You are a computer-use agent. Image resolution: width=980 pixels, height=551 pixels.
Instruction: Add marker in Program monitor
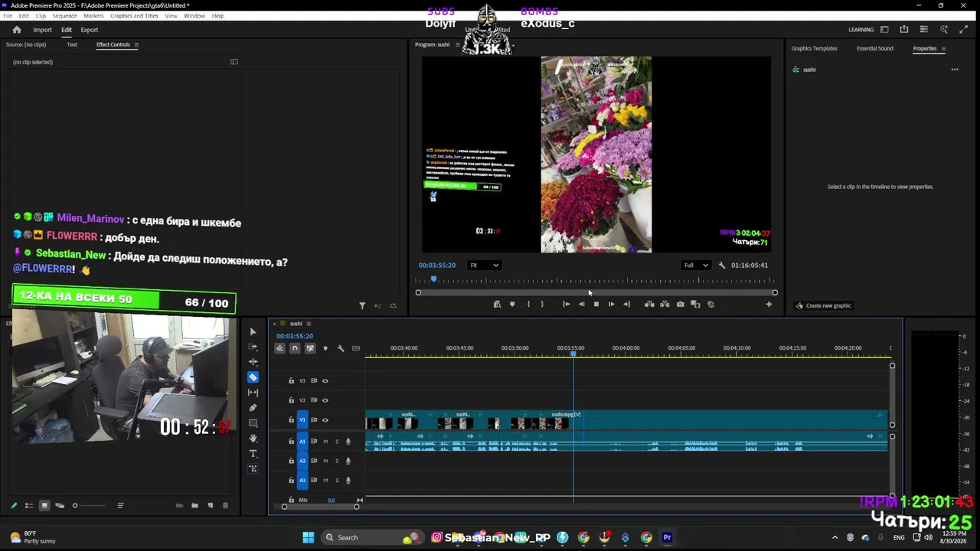pos(512,305)
